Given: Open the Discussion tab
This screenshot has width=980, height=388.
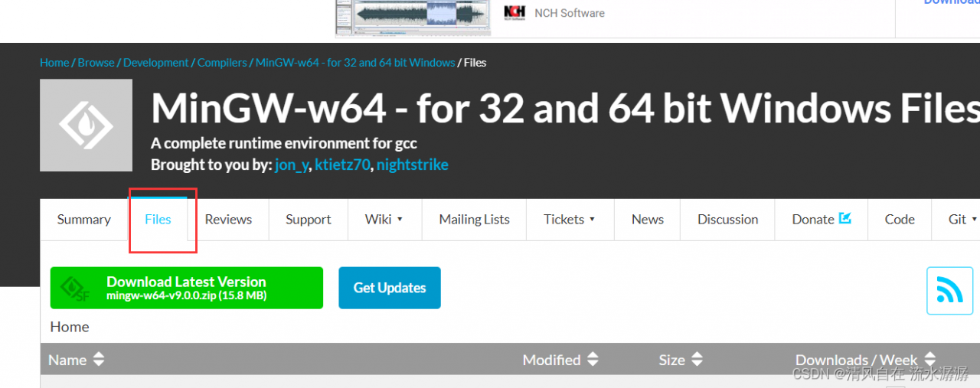Looking at the screenshot, I should click(728, 220).
